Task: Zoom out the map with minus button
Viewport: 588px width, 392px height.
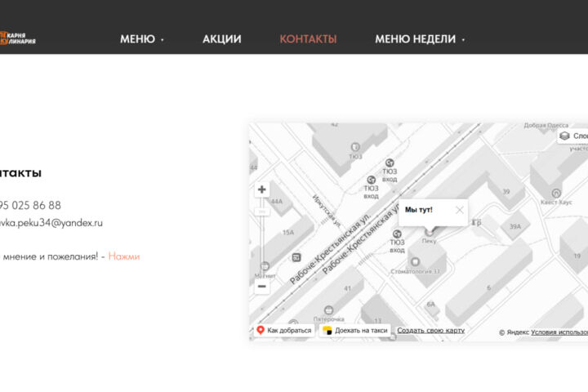Action: pyautogui.click(x=262, y=287)
